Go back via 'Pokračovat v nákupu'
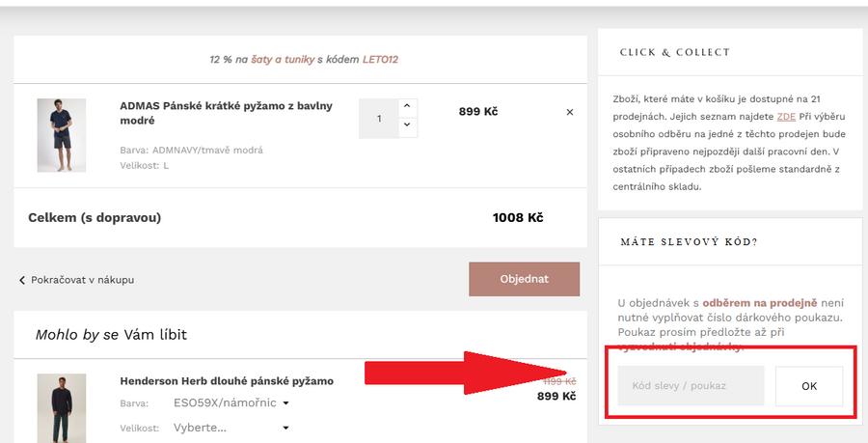Screen dimensions: 868x443 [x=77, y=280]
